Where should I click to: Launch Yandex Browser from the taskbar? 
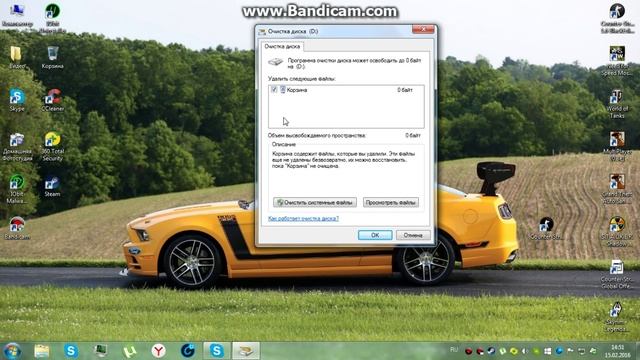pyautogui.click(x=158, y=351)
